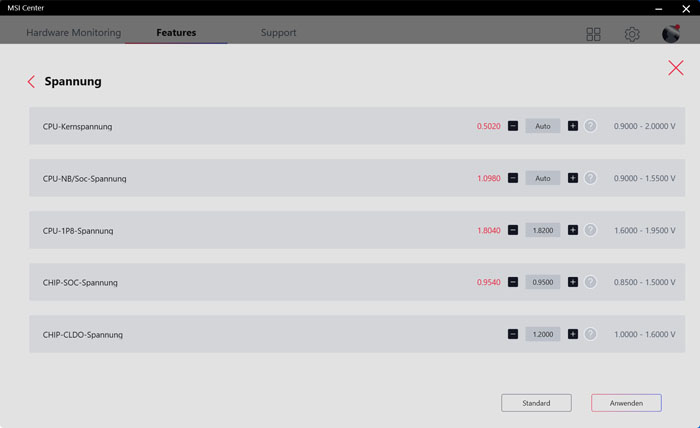
Task: Go back with red arrow beside Spannung
Action: [x=31, y=82]
